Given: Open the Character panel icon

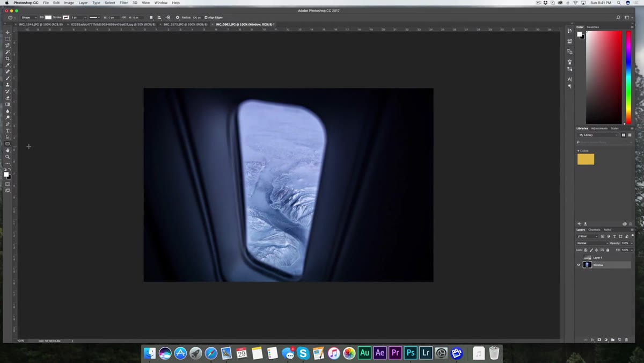Looking at the screenshot, I should (x=569, y=79).
